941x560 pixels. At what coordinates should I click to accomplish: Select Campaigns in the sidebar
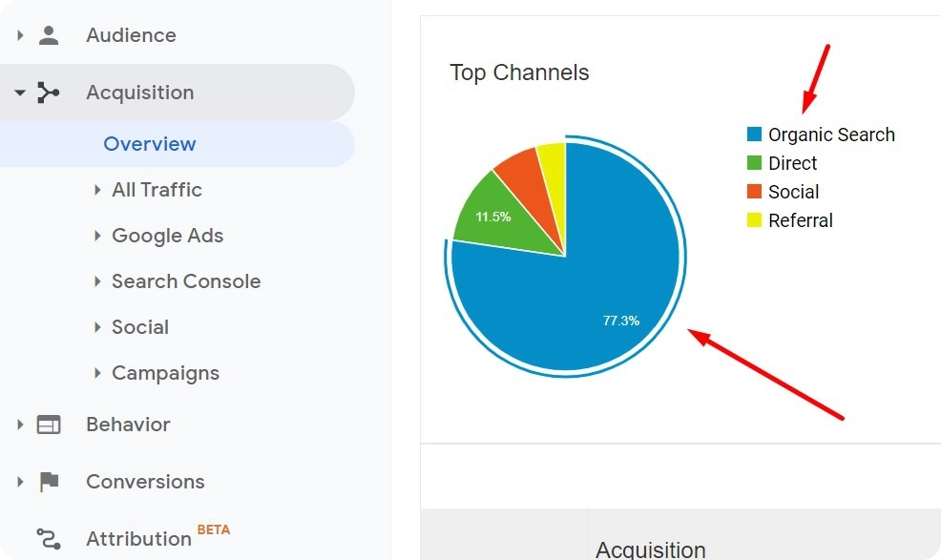[x=166, y=372]
